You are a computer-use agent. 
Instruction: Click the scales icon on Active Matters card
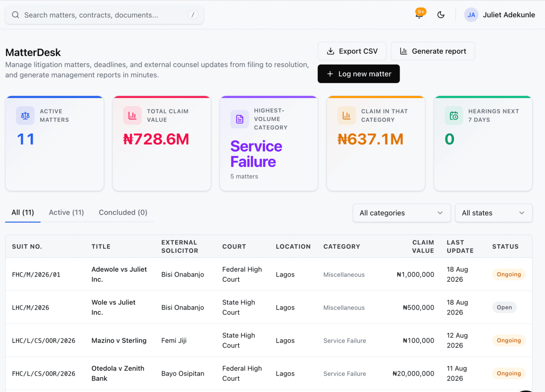point(25,116)
